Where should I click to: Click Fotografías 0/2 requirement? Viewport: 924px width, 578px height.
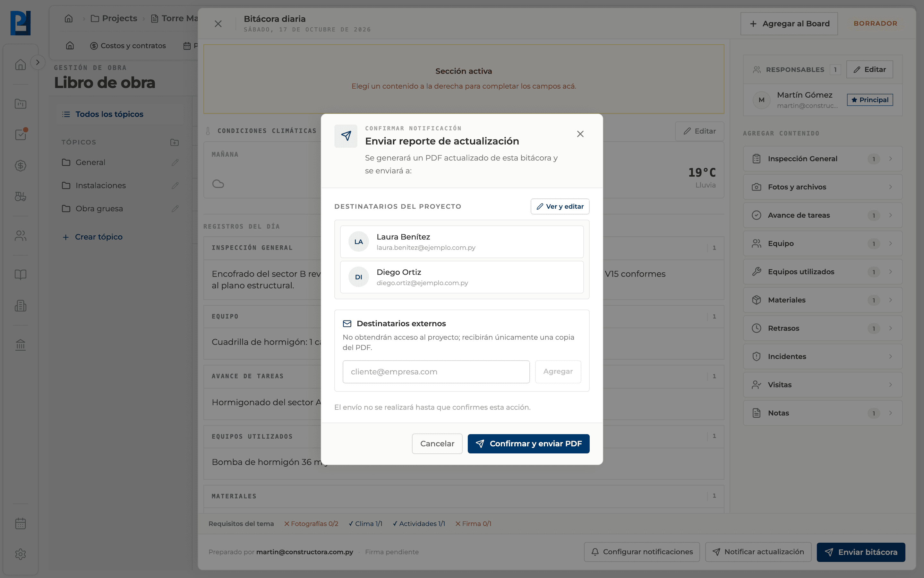311,524
